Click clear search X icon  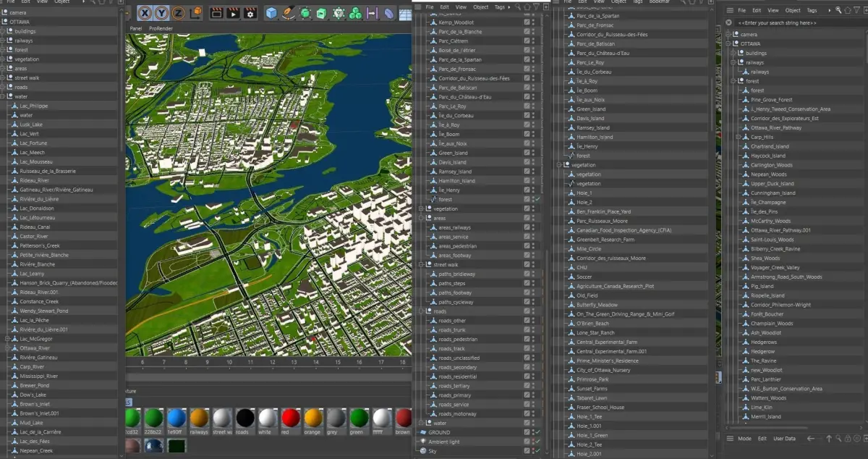pyautogui.click(x=728, y=22)
